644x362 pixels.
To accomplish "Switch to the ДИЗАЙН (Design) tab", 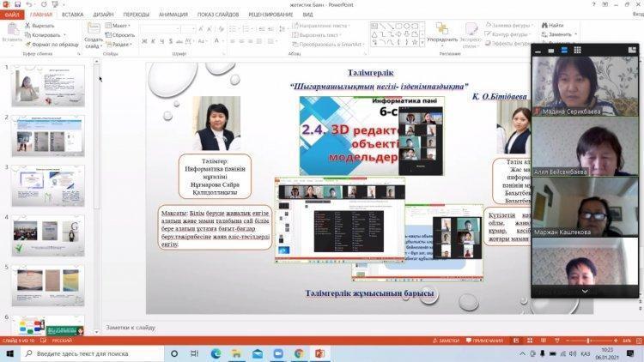I will click(x=103, y=15).
